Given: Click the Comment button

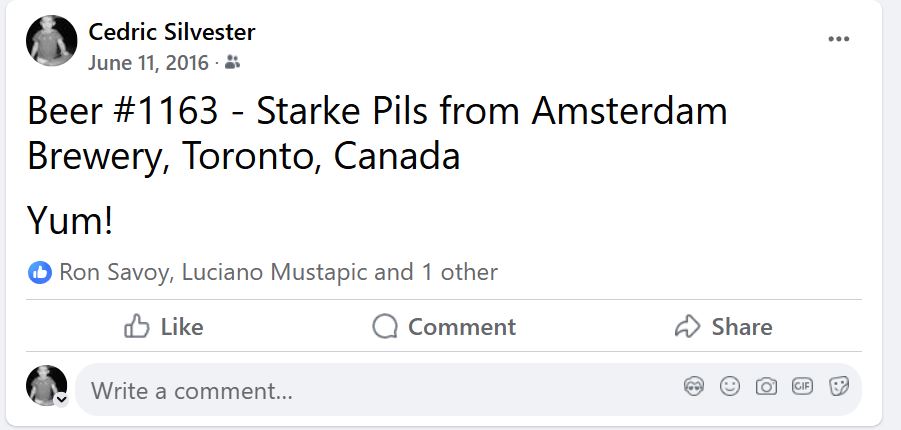Looking at the screenshot, I should tap(443, 327).
